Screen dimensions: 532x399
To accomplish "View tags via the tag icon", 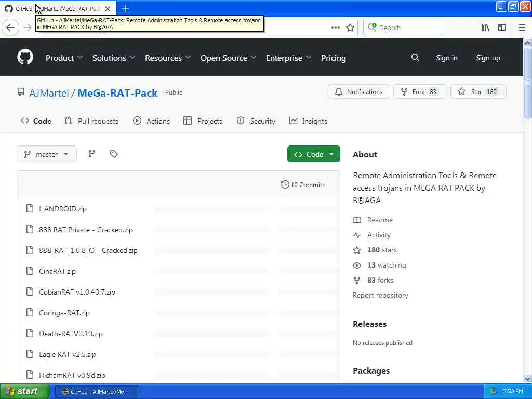I will click(114, 154).
